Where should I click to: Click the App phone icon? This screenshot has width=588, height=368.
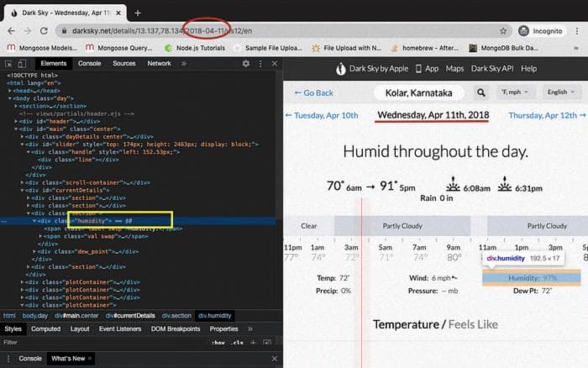418,69
